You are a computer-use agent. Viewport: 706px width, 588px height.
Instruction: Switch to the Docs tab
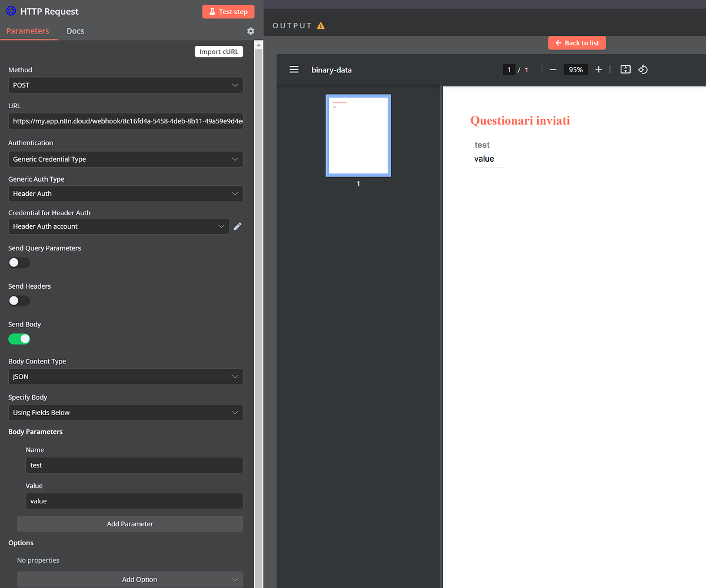[x=75, y=31]
